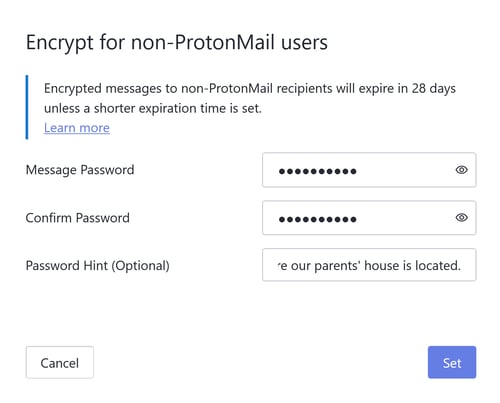500x403 pixels.
Task: Click the Cancel button
Action: (60, 362)
